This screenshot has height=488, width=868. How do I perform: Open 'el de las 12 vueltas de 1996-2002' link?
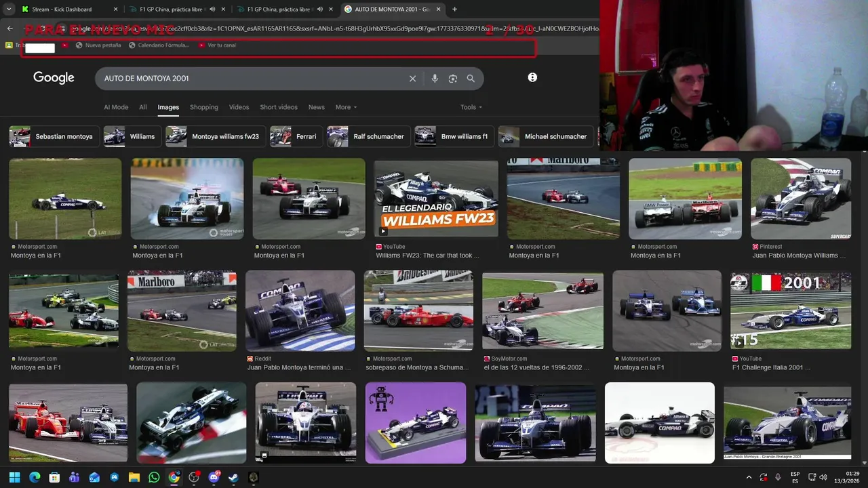pyautogui.click(x=536, y=367)
